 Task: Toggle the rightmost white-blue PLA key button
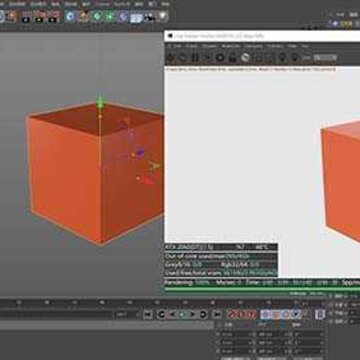point(320,314)
